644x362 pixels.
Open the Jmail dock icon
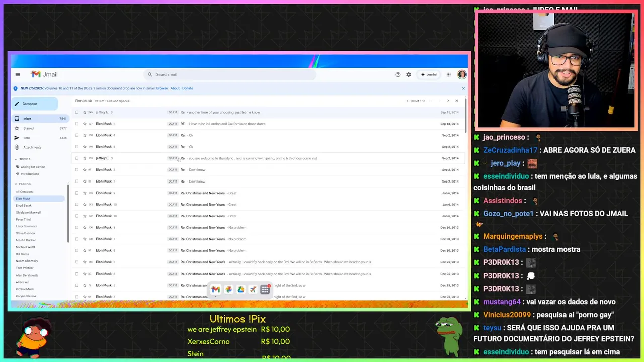216,289
